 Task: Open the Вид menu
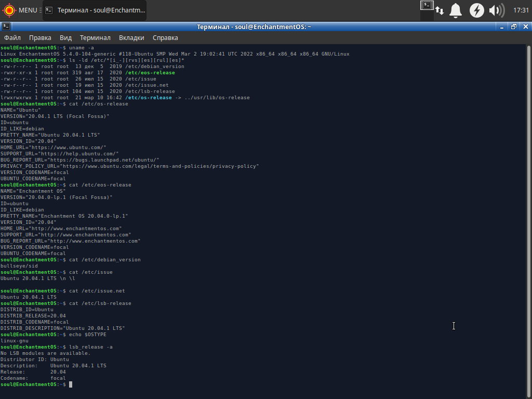(x=65, y=37)
